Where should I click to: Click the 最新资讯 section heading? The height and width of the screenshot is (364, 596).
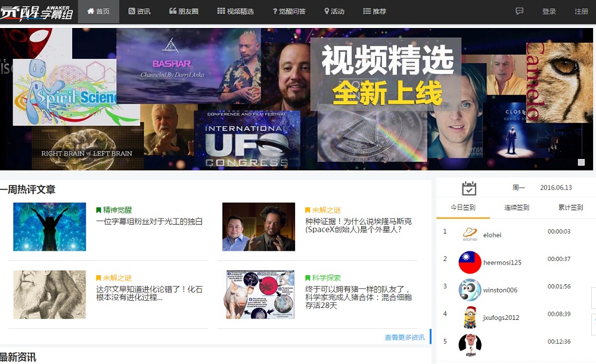pyautogui.click(x=18, y=357)
